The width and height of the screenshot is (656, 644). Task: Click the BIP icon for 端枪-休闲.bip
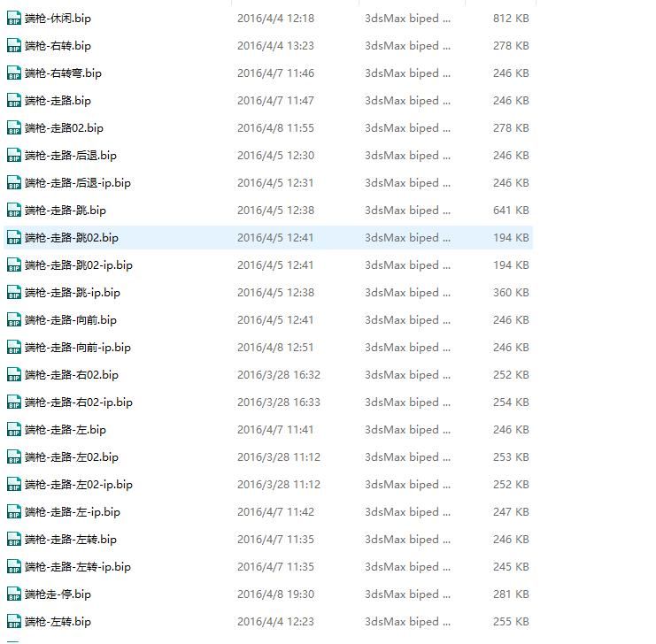[14, 19]
